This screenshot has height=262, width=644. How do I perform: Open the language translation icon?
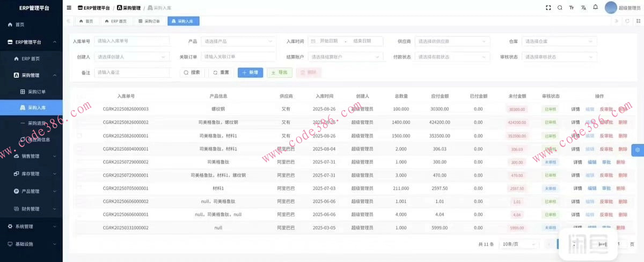[x=583, y=8]
